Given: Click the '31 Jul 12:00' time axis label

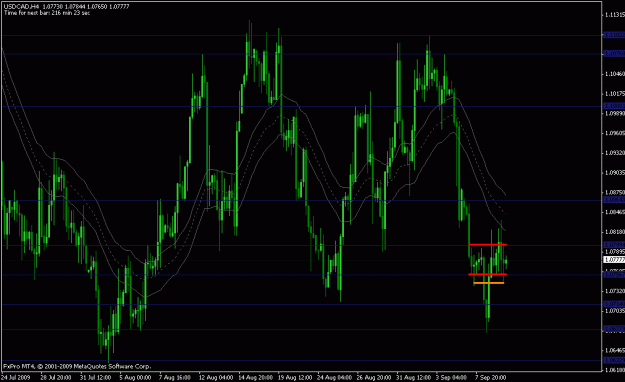Looking at the screenshot, I should point(95,377).
